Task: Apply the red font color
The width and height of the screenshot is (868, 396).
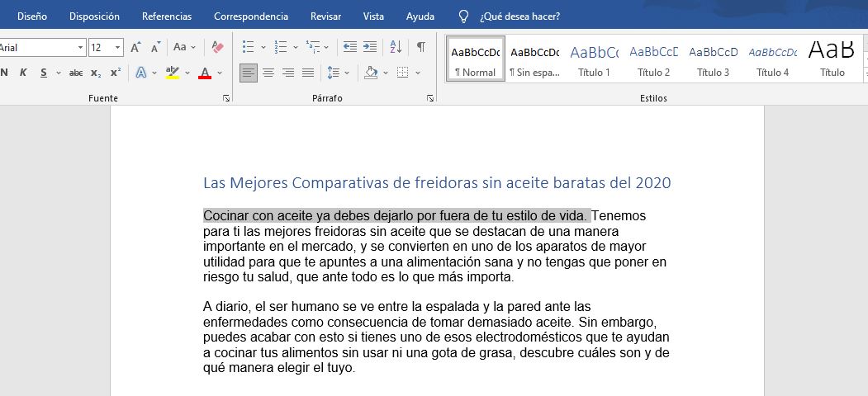Action: pyautogui.click(x=204, y=73)
